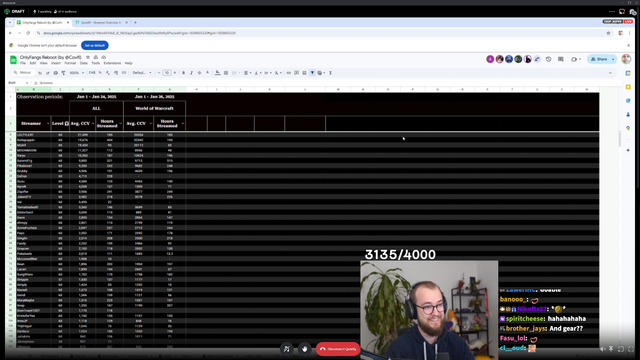Open the Tools menu
Image resolution: width=640 pixels, height=360 pixels.
[x=96, y=63]
